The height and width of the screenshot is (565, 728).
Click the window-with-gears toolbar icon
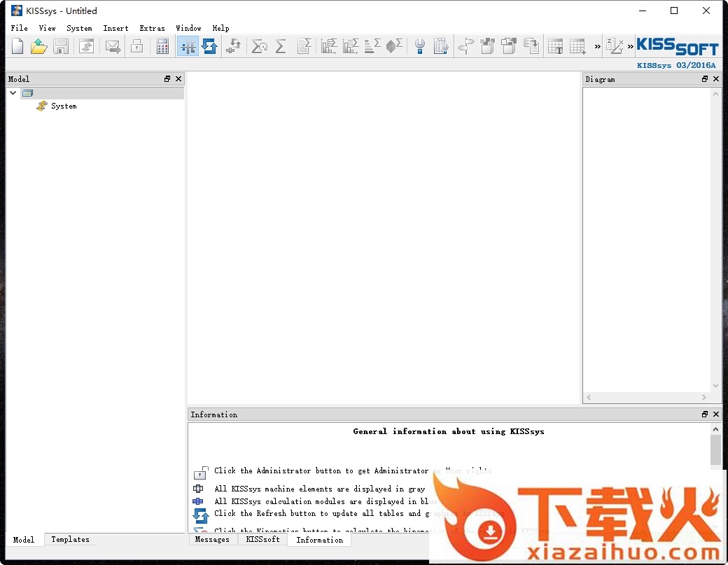86,46
